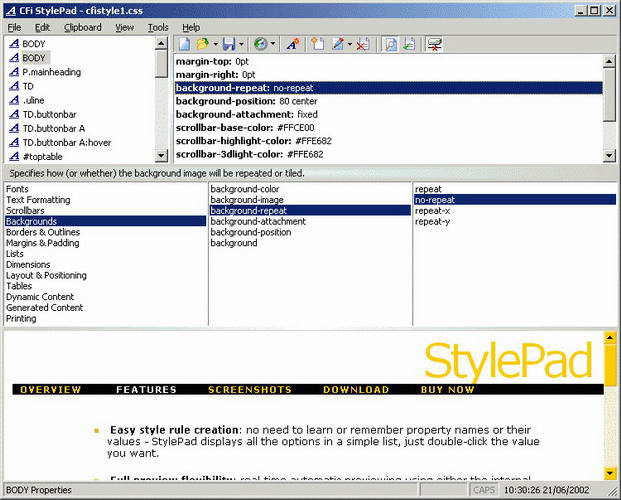Toggle the preview magnifier page icon
This screenshot has height=500, width=621.
point(391,44)
